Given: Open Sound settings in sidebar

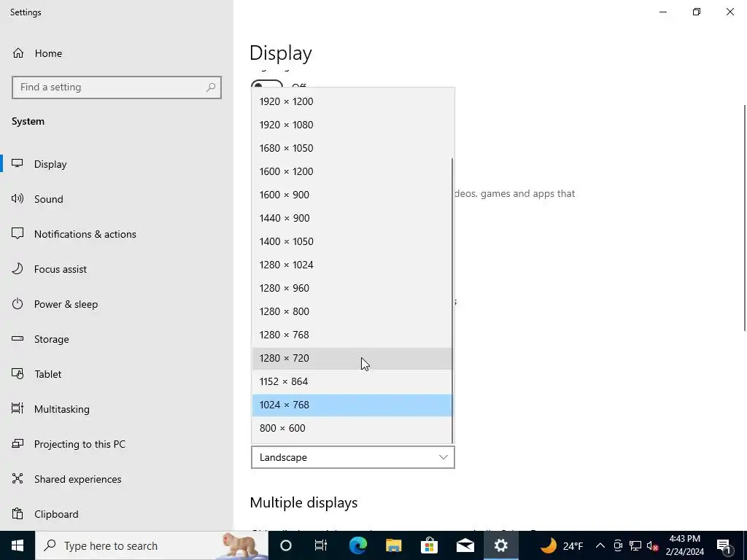Looking at the screenshot, I should (117, 199).
